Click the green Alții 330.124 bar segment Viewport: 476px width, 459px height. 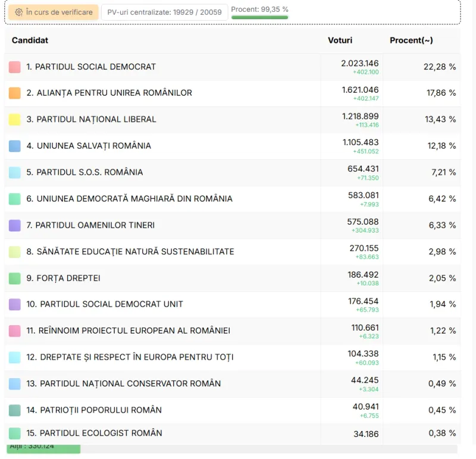click(43, 449)
